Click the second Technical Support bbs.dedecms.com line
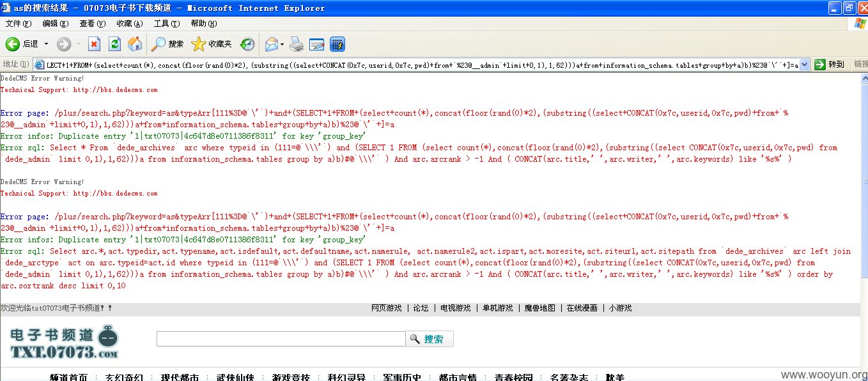Image resolution: width=868 pixels, height=381 pixels. point(79,194)
